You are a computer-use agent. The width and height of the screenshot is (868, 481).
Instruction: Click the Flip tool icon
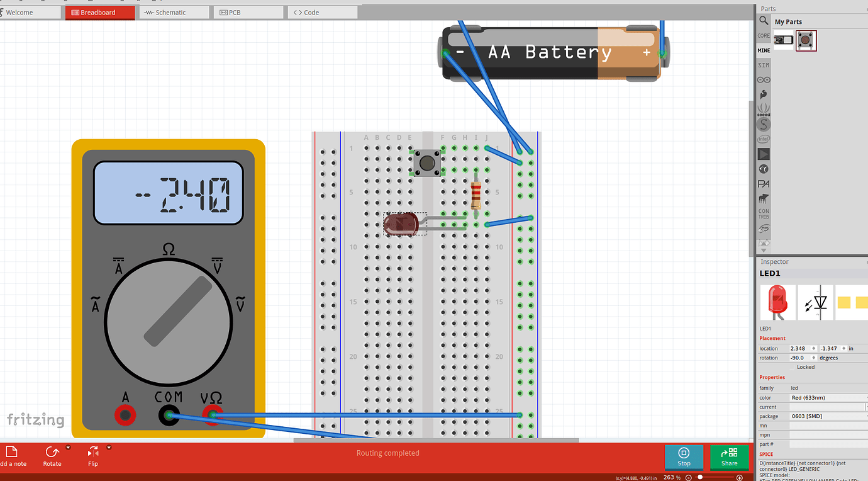[93, 451]
